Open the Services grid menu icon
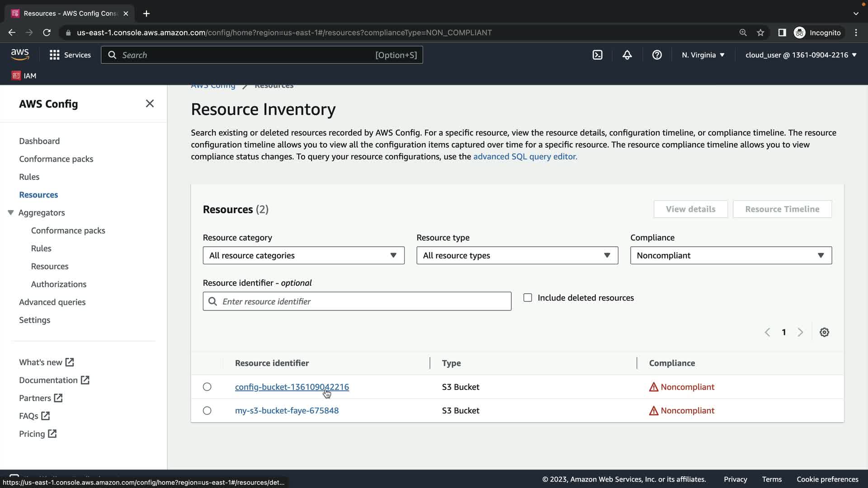868x488 pixels. tap(55, 55)
